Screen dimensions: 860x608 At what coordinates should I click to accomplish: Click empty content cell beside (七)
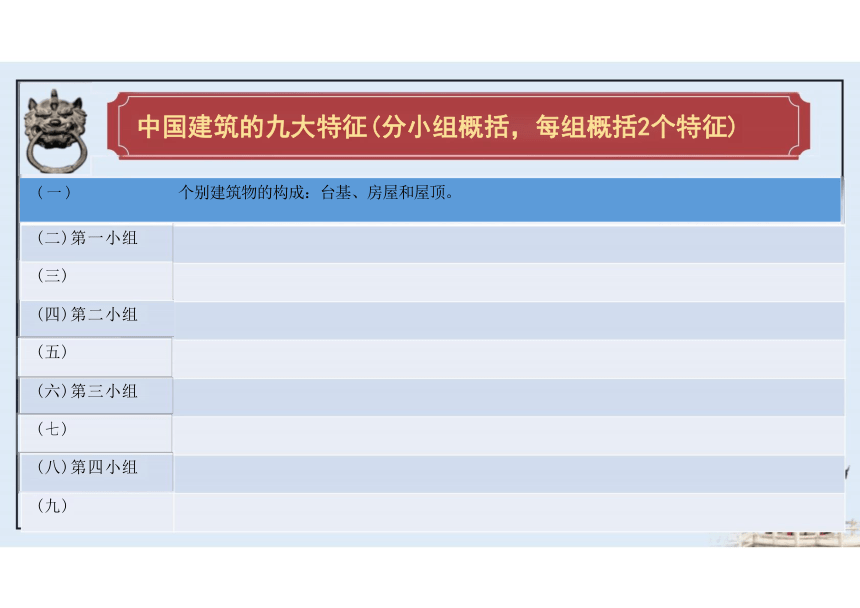(x=509, y=435)
